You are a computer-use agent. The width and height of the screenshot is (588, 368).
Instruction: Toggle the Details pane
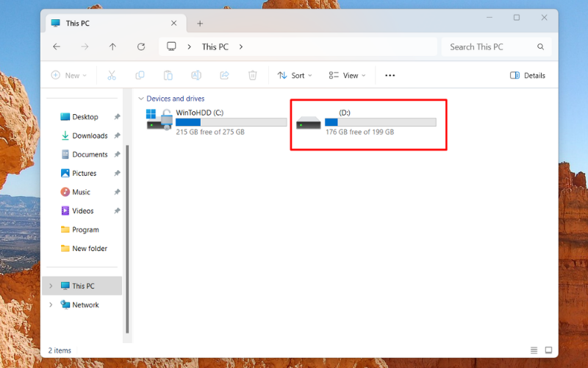[527, 75]
